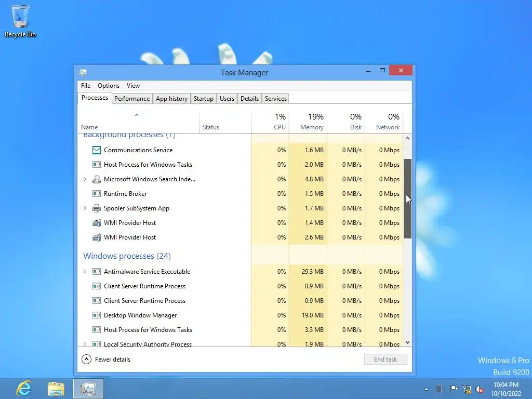Maximize the Task Manager window
Screen dimensions: 532x399
tap(382, 70)
